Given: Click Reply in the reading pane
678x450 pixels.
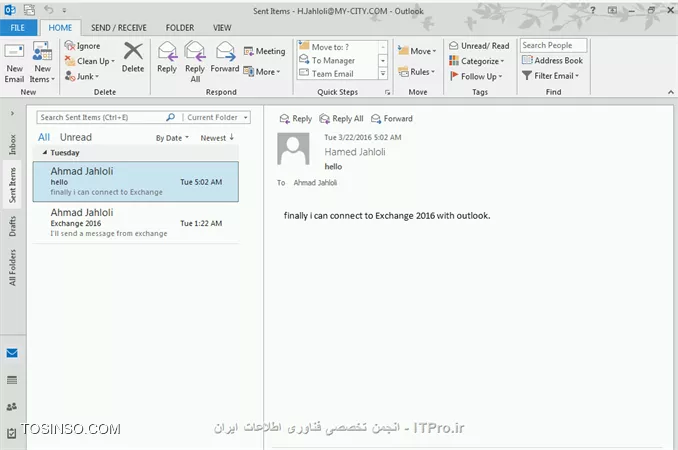Looking at the screenshot, I should click(296, 118).
